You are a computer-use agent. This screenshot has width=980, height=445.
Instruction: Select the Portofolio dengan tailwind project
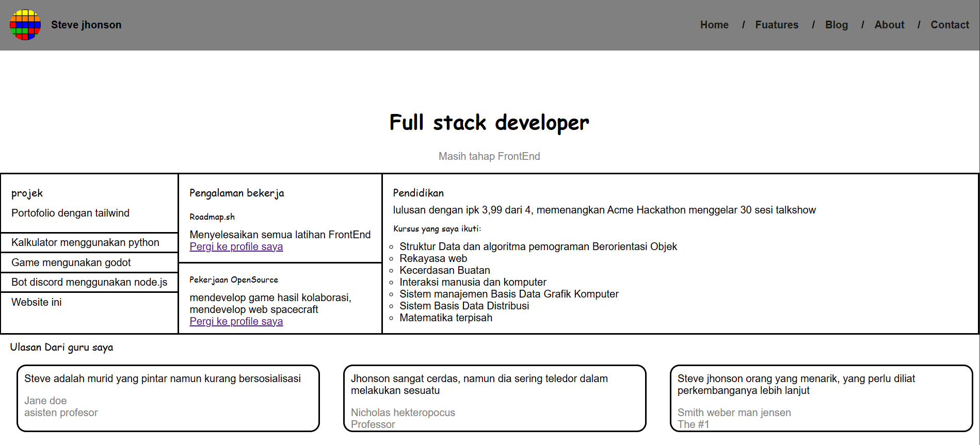(x=70, y=213)
